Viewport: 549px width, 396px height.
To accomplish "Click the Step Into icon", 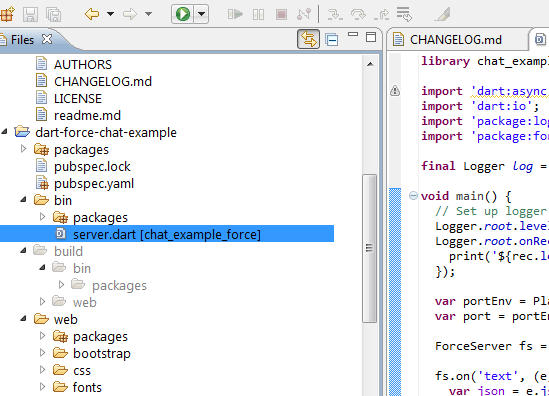I will pos(335,15).
